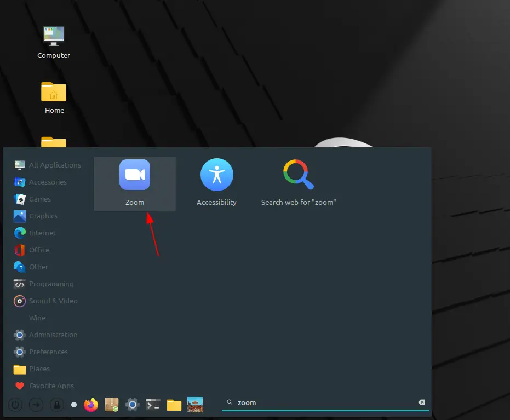Launch Firefox from favorites bar
The image size is (510, 420).
(91, 405)
